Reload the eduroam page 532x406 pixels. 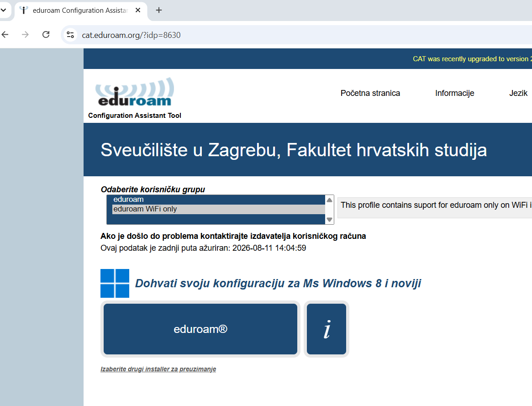46,35
